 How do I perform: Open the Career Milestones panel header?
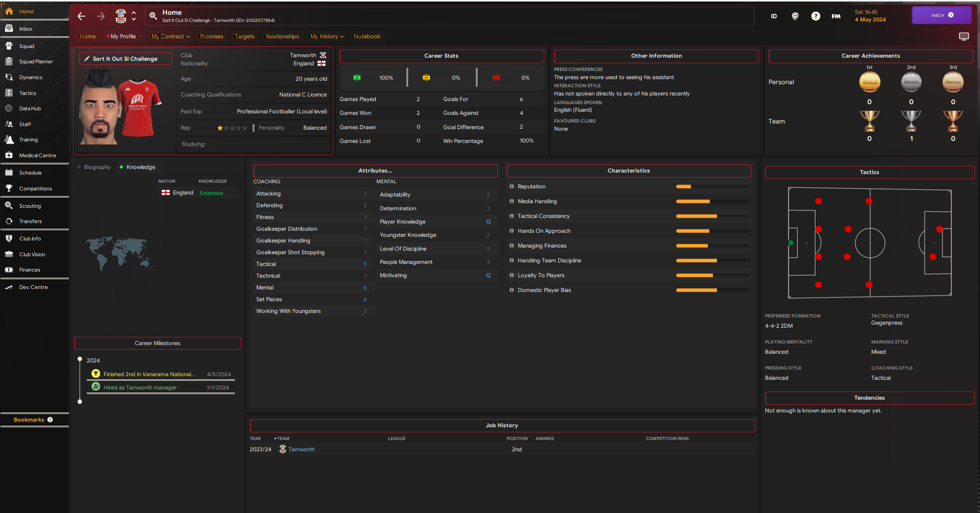point(157,343)
